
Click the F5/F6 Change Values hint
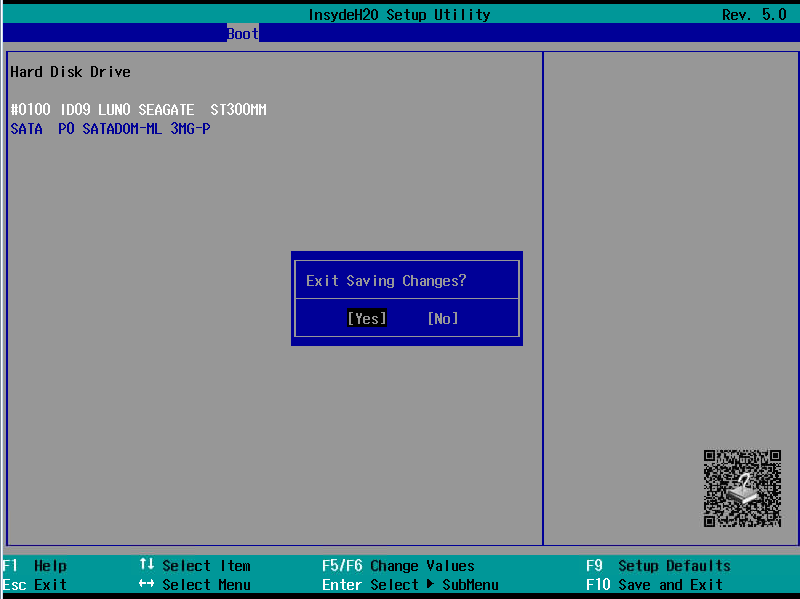(398, 566)
